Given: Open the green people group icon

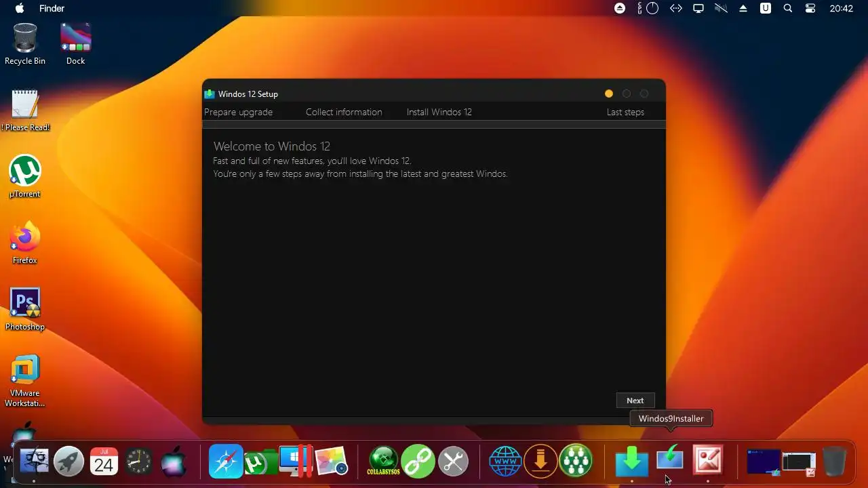Looking at the screenshot, I should 576,462.
